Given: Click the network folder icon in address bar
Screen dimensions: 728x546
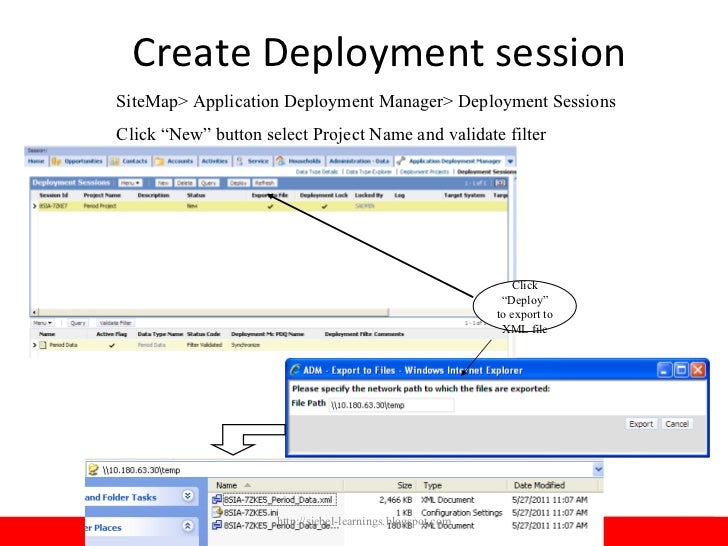Looking at the screenshot, I should pos(93,469).
